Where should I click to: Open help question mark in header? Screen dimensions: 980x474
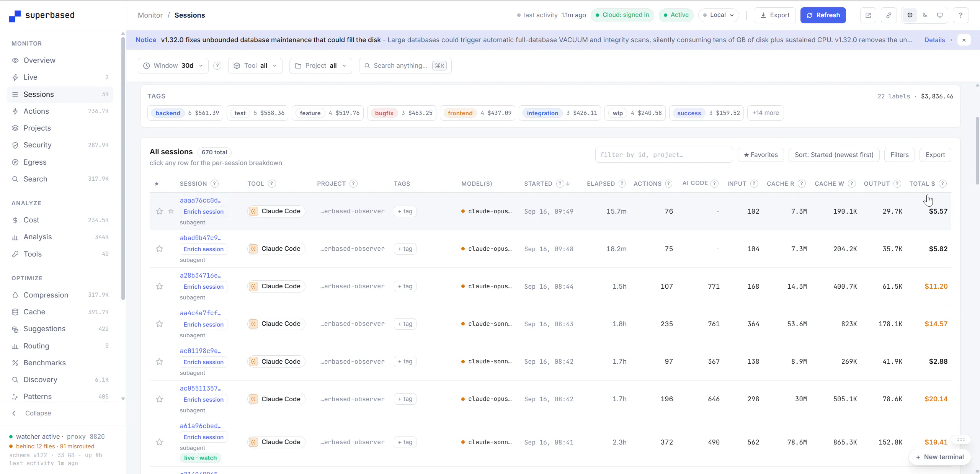coord(960,15)
